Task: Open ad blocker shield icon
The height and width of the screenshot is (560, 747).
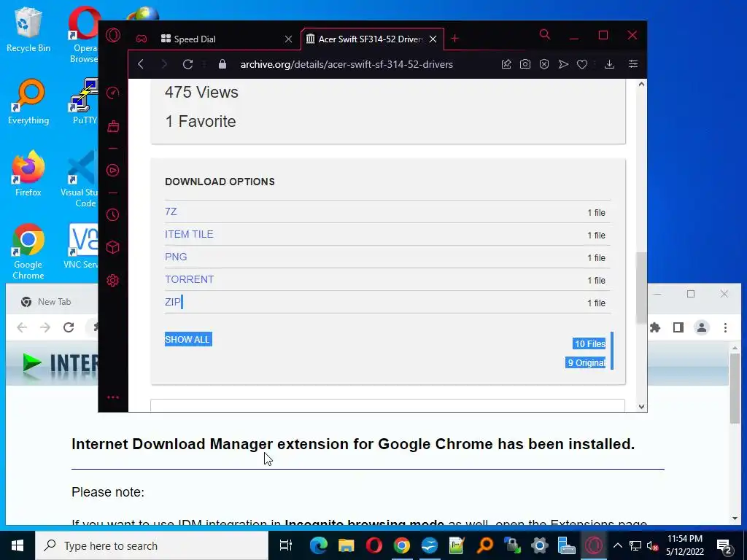Action: (544, 64)
